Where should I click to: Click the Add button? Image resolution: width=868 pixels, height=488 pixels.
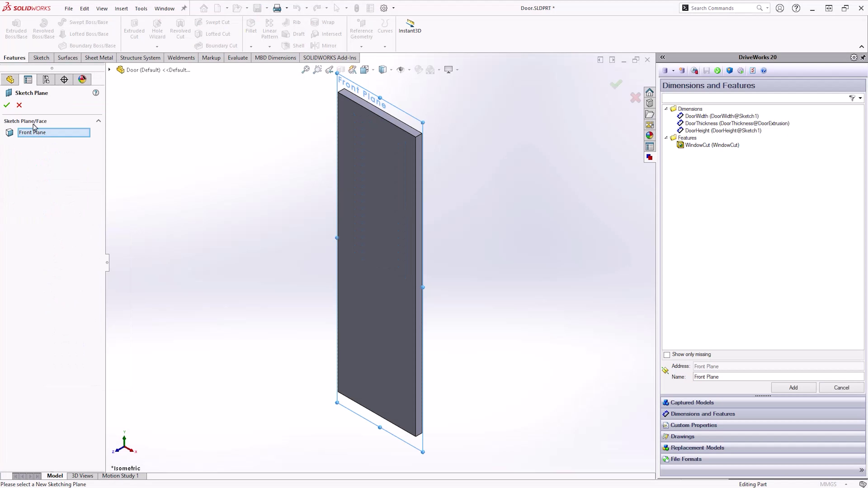793,387
